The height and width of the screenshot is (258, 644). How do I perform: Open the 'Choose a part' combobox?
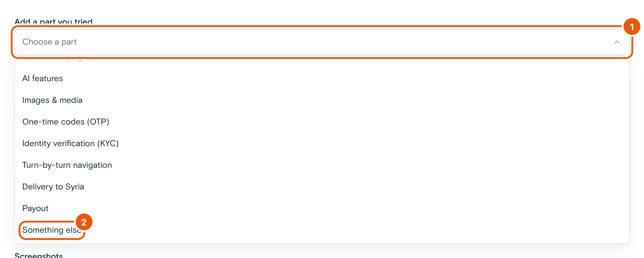tap(322, 42)
